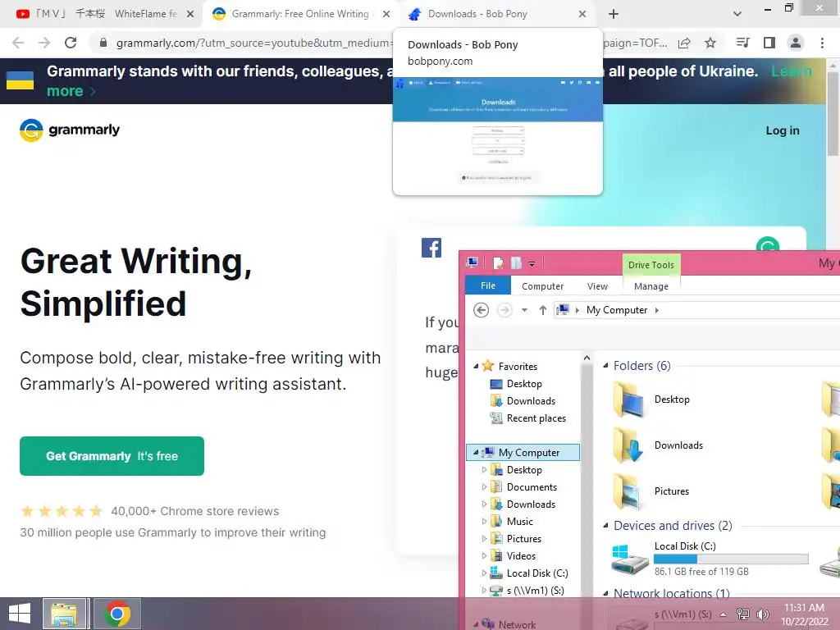The height and width of the screenshot is (630, 840).
Task: Open the Chrome profile avatar
Action: pos(796,43)
